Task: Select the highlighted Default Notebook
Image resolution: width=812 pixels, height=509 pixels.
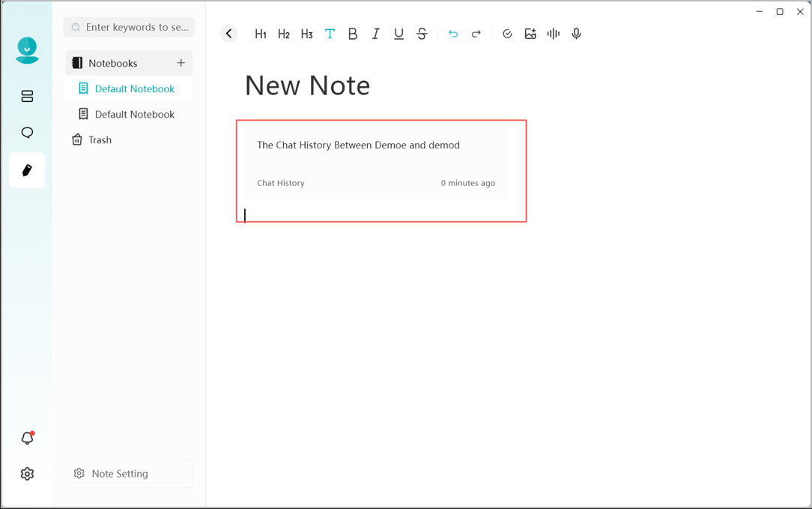Action: point(129,88)
